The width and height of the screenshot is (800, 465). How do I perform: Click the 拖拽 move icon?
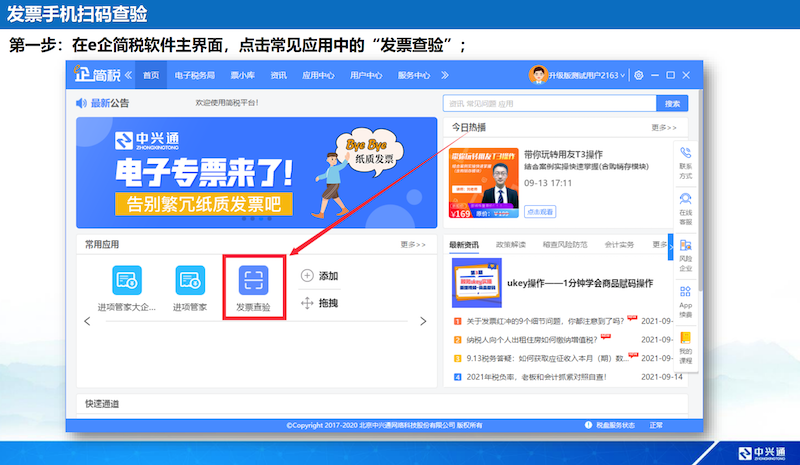(x=307, y=302)
